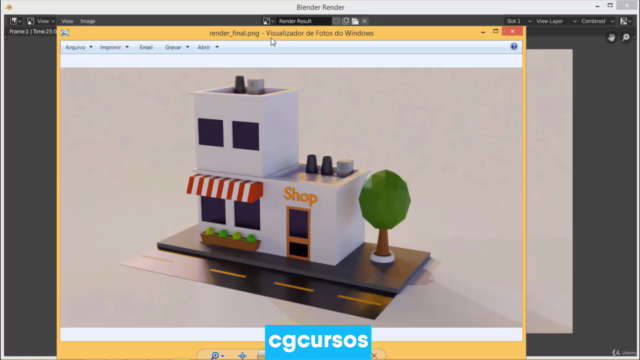The width and height of the screenshot is (640, 360).
Task: Toggle fake user shield icon
Action: tap(336, 21)
